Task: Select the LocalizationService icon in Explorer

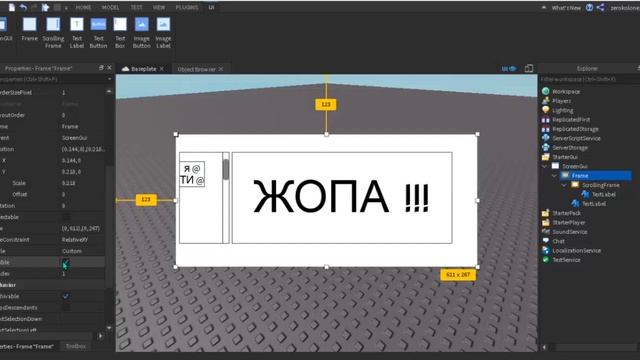Action: tap(546, 250)
